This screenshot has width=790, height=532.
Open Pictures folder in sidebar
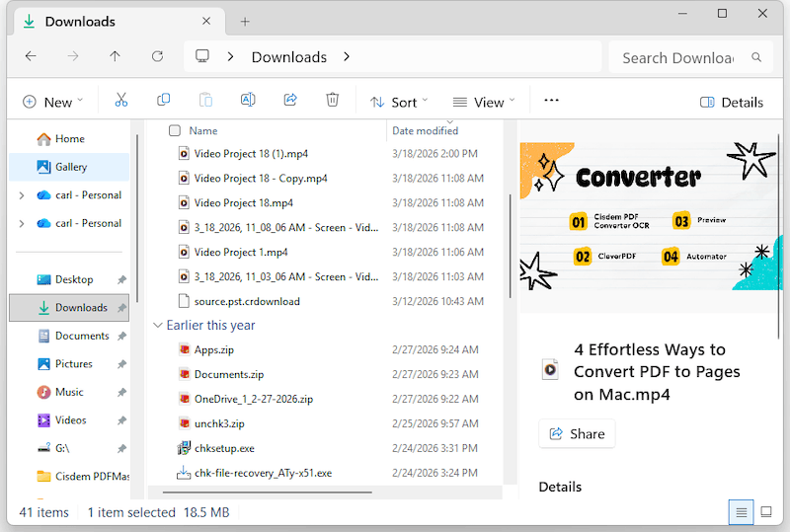pyautogui.click(x=69, y=364)
